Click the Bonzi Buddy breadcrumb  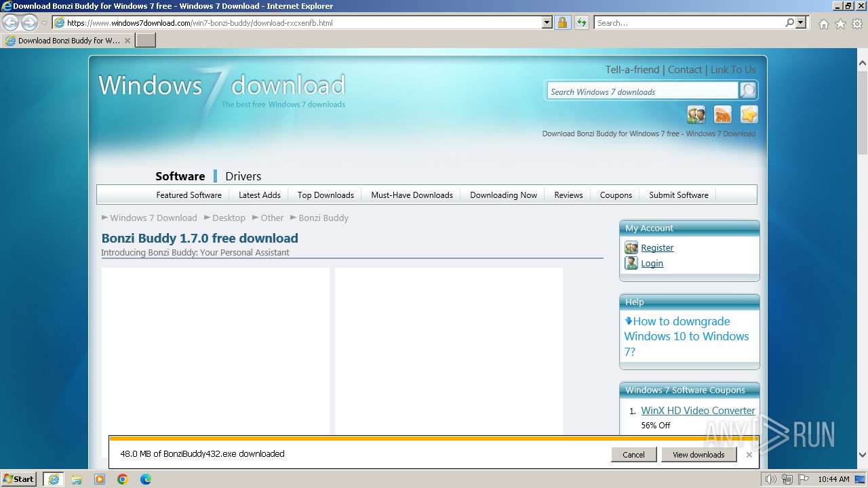tap(323, 218)
